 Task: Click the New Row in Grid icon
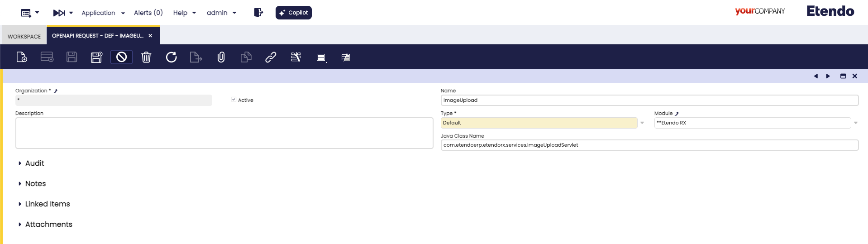click(x=47, y=57)
